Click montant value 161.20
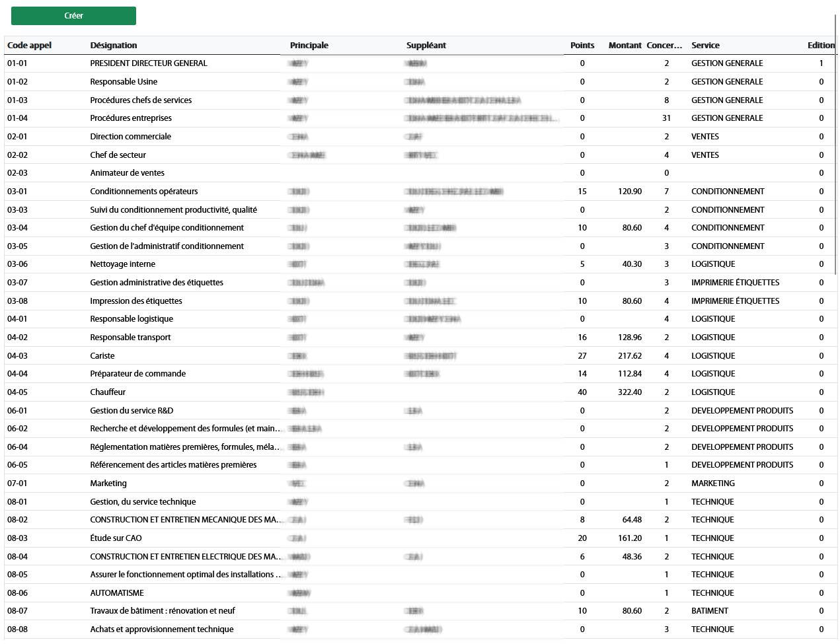 (x=630, y=538)
